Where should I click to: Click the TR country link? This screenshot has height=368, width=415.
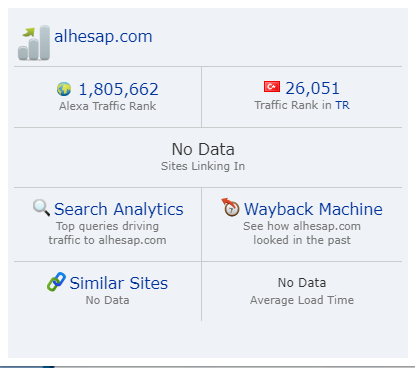coord(342,105)
